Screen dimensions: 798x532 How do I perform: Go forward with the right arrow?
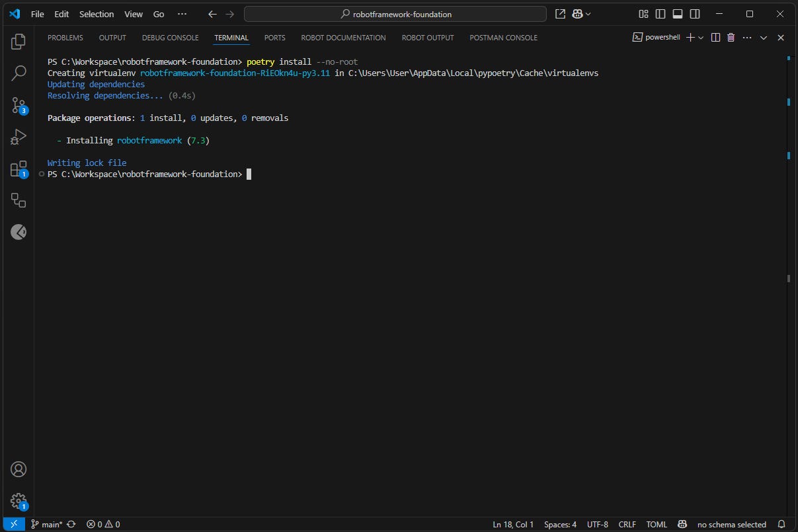click(x=229, y=14)
